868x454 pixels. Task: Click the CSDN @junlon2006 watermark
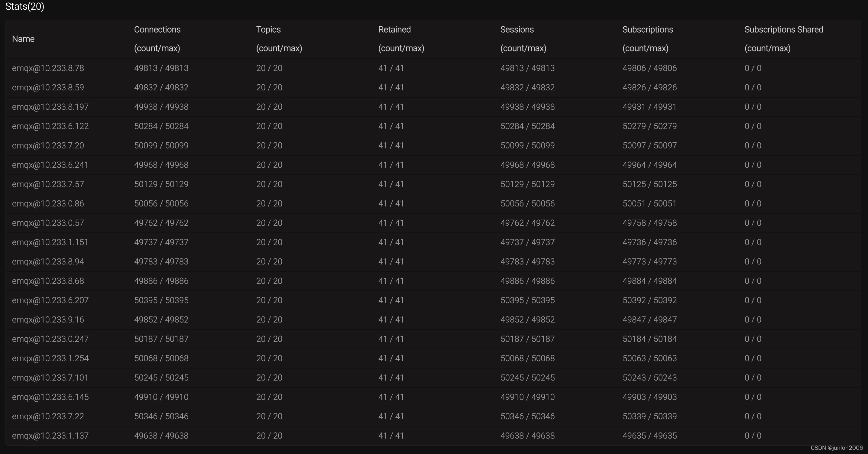[x=836, y=448]
